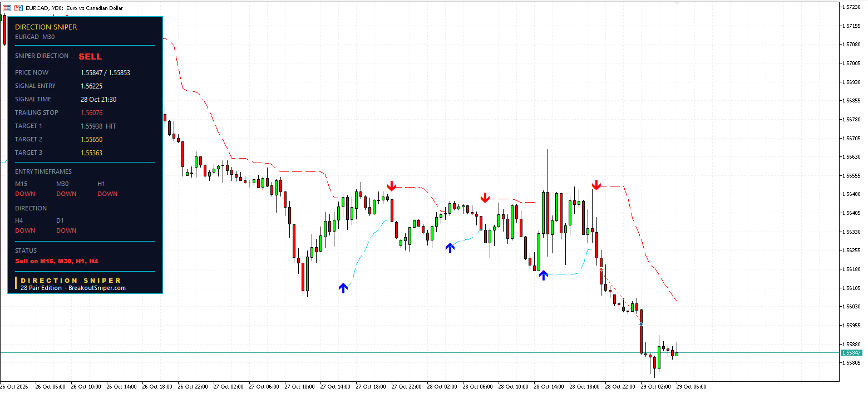Click the time axis label 26 Oct 10:00
This screenshot has width=868, height=393.
(x=86, y=386)
